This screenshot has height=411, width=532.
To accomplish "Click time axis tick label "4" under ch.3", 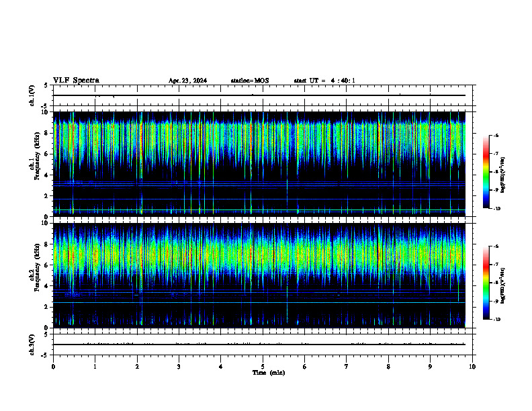I will pyautogui.click(x=221, y=367).
